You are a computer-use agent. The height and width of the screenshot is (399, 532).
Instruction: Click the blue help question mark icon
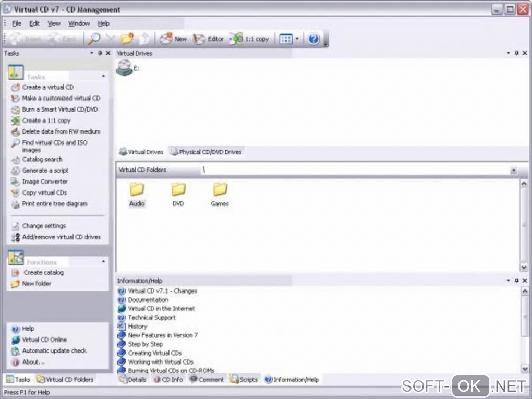pyautogui.click(x=313, y=39)
